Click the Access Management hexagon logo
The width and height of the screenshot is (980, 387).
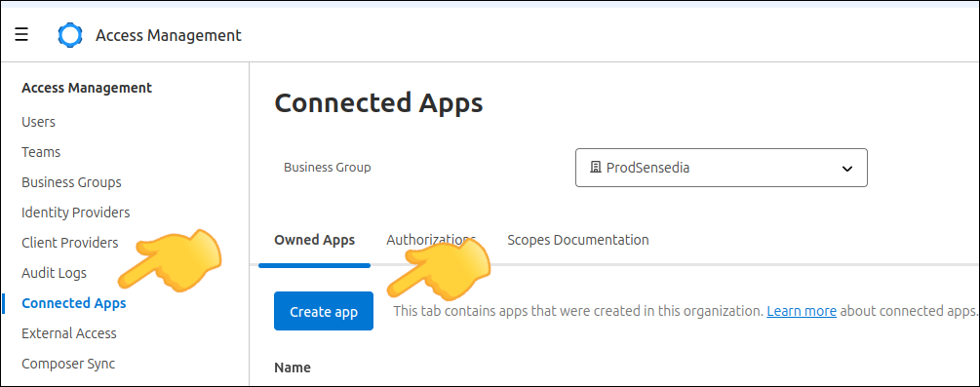pyautogui.click(x=70, y=35)
